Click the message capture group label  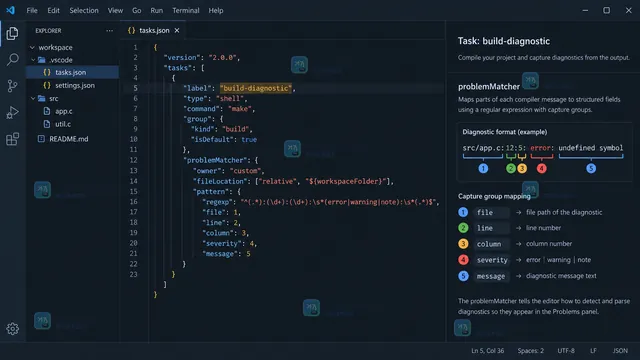(491, 276)
